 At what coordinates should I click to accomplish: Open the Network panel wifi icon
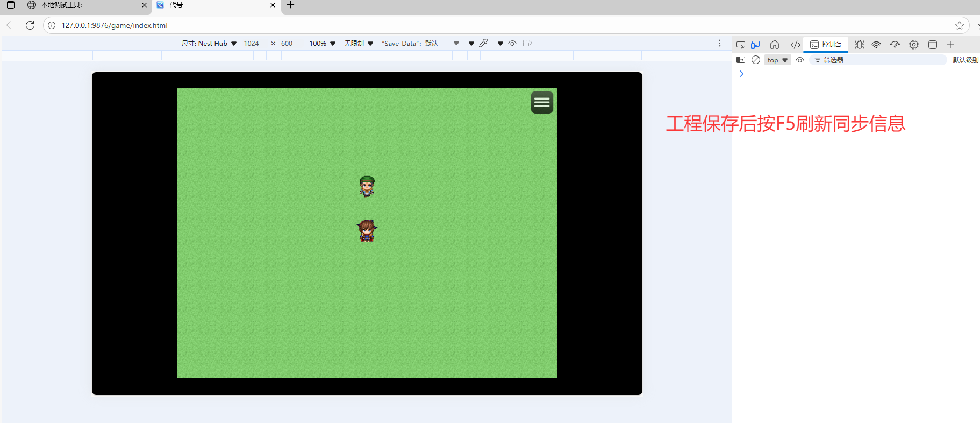[x=876, y=45]
